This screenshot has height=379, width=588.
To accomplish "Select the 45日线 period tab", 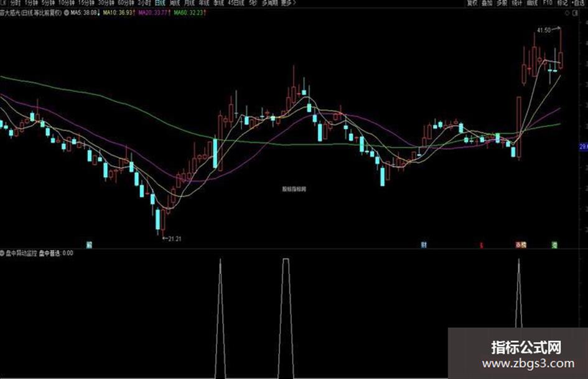I will tap(235, 2).
